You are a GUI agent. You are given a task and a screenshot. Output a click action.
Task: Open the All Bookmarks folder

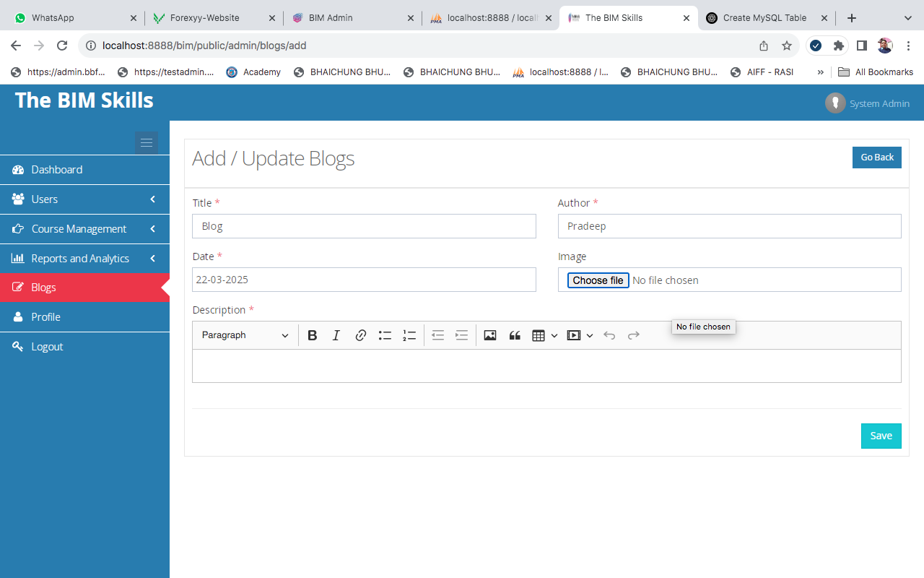tap(876, 72)
